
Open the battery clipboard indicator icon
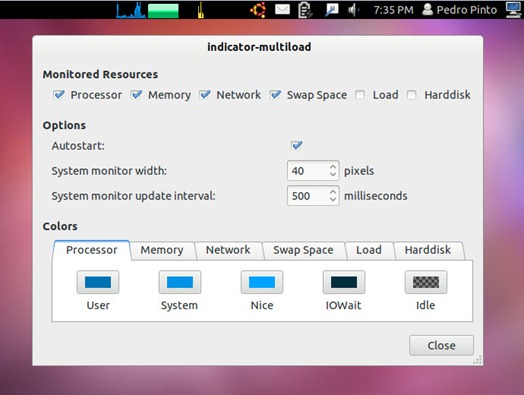coord(305,10)
